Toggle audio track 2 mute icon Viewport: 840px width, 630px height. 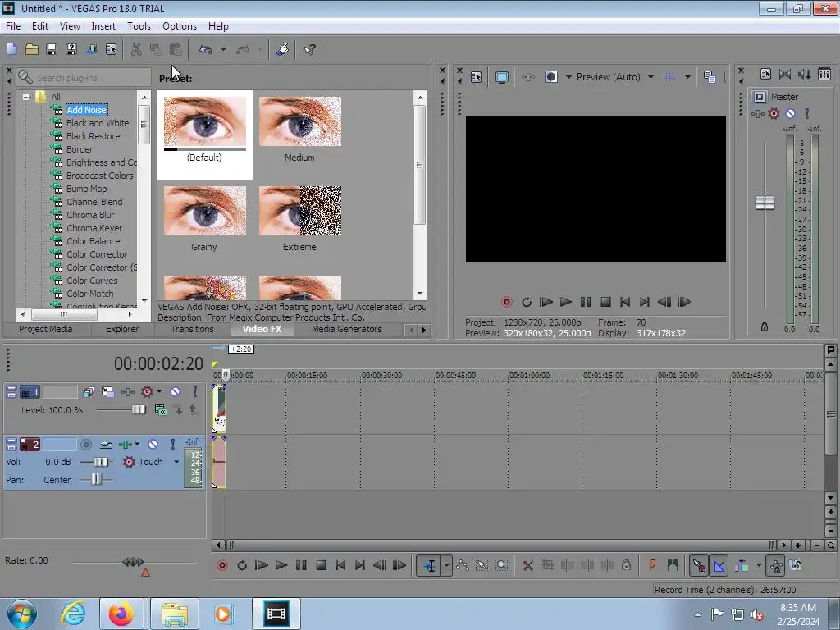tap(153, 444)
